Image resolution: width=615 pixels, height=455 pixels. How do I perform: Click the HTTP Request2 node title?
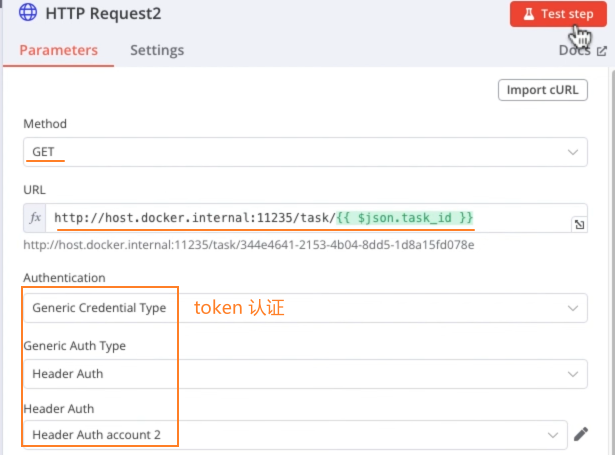click(104, 14)
